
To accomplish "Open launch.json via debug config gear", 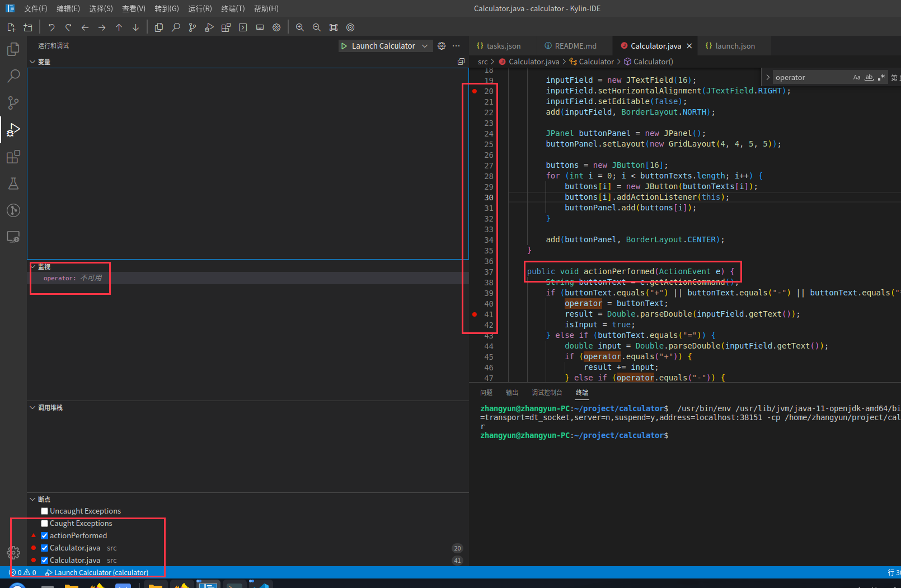I will tap(442, 46).
